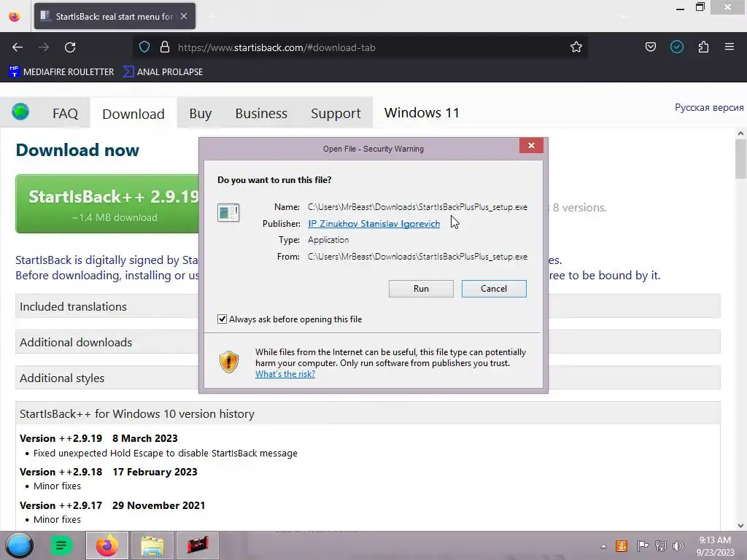747x560 pixels.
Task: Switch to FAQ tab
Action: 65,113
